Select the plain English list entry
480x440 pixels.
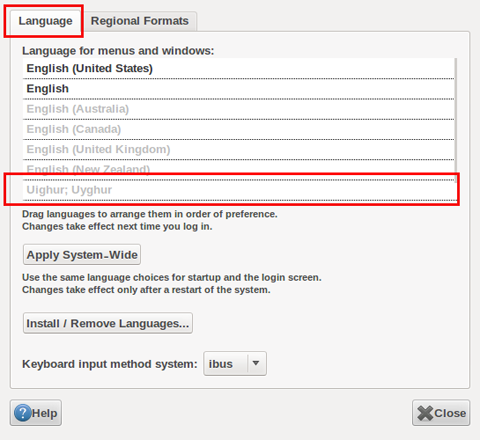[238, 89]
